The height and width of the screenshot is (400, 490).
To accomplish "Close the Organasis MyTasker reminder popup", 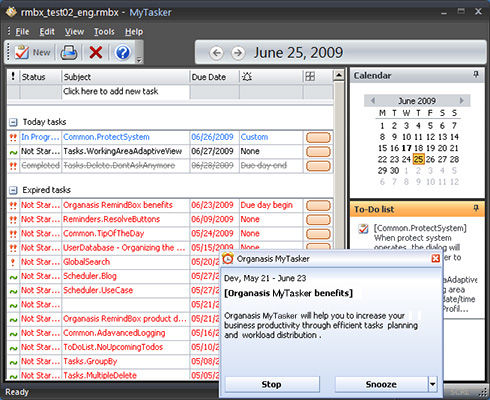I will (x=435, y=258).
